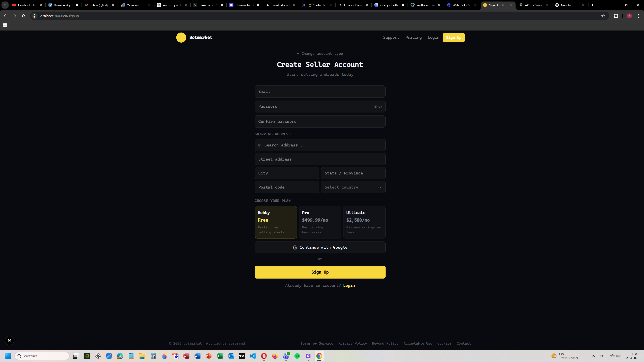Choose the Ultimate $2,500/mo plan

click(x=364, y=222)
